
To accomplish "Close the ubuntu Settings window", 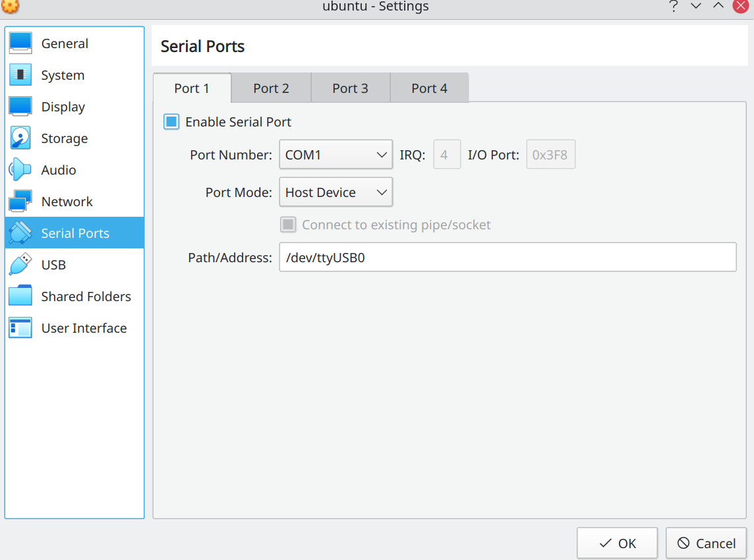I will (x=741, y=6).
